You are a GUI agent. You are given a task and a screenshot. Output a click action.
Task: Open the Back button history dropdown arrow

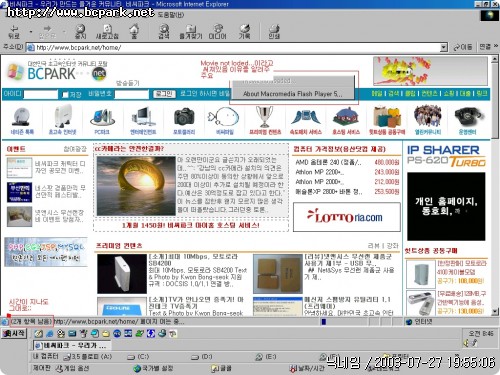pyautogui.click(x=31, y=32)
